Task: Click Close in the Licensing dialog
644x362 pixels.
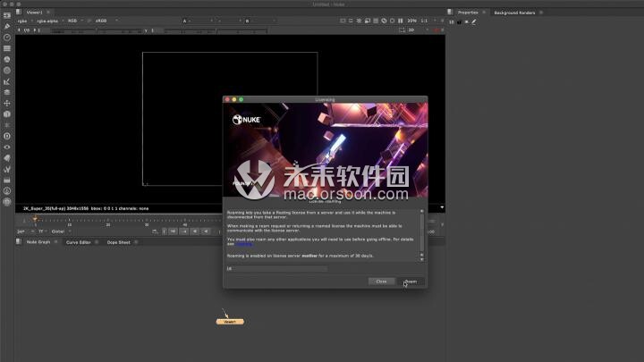Action: click(x=381, y=282)
